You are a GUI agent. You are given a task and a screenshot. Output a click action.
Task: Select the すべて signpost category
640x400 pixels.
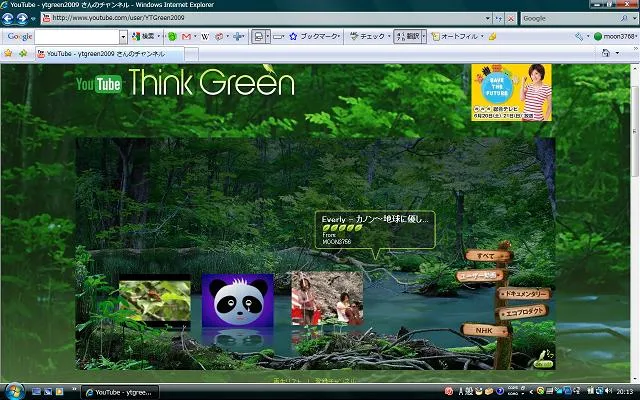point(487,256)
